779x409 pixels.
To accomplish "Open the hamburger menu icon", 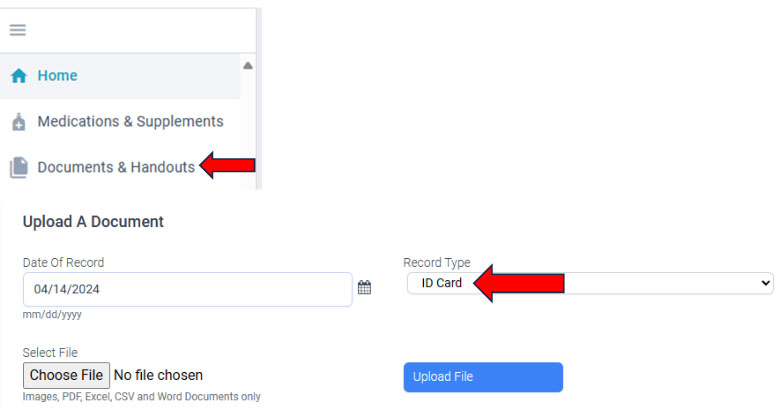I will click(17, 29).
